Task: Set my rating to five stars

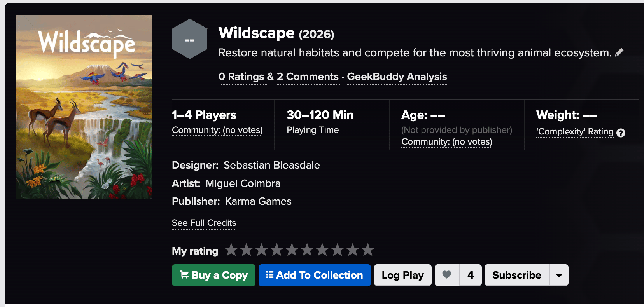Action: 292,250
